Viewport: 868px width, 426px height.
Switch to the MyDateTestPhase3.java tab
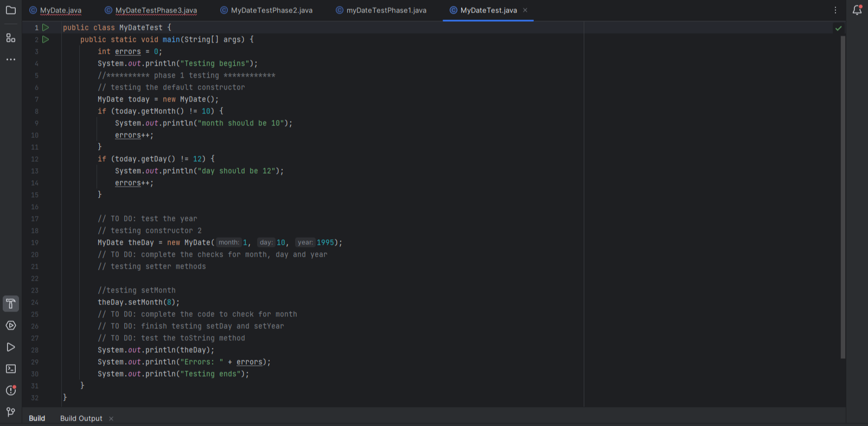point(151,10)
